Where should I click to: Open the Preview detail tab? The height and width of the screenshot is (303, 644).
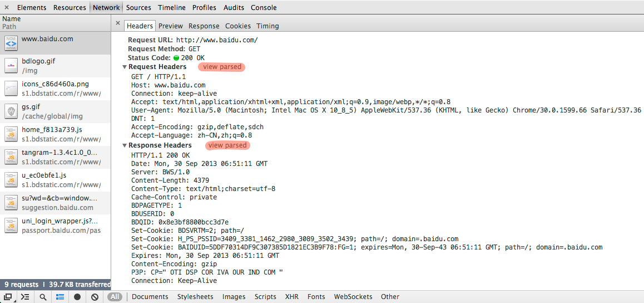point(170,26)
